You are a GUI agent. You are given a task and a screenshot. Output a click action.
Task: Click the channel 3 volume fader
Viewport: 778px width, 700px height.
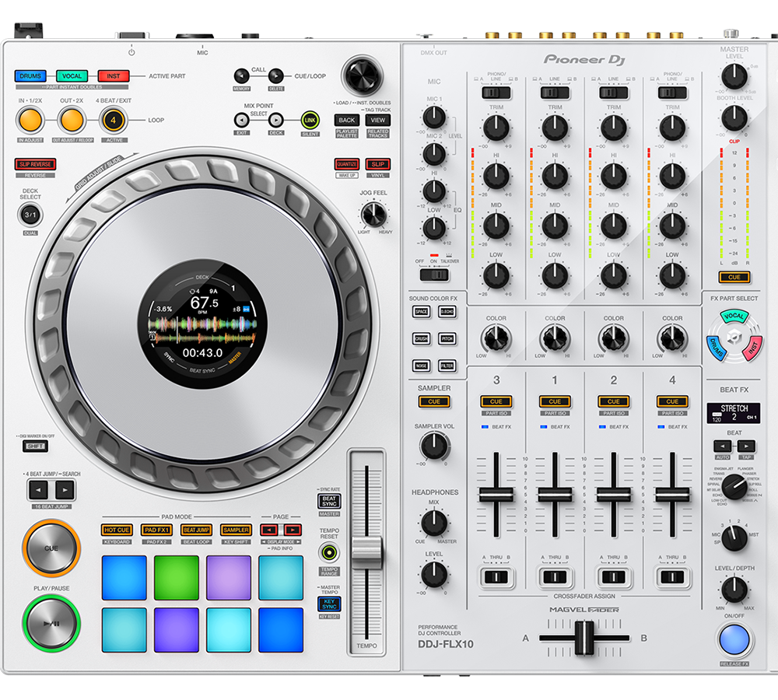click(496, 495)
